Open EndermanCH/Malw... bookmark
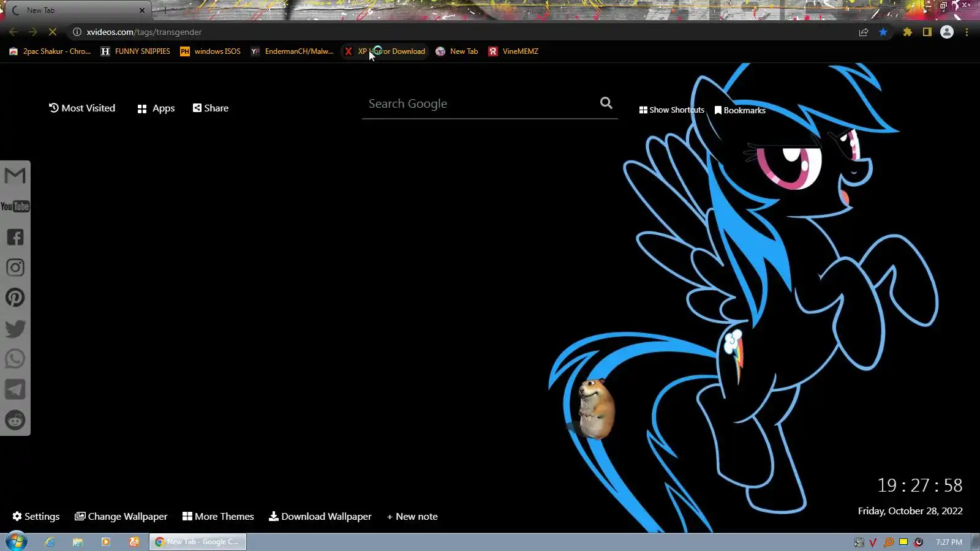 pyautogui.click(x=292, y=51)
